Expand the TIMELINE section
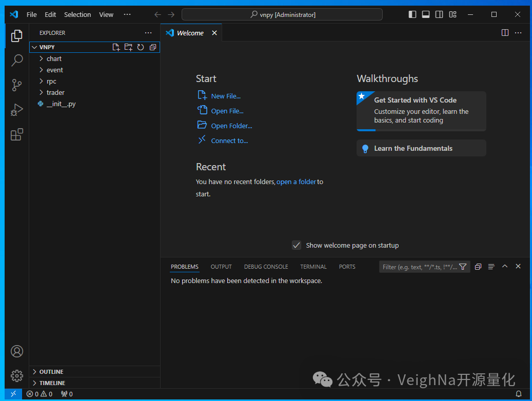Screen dimensions: 532x401 coord(52,383)
